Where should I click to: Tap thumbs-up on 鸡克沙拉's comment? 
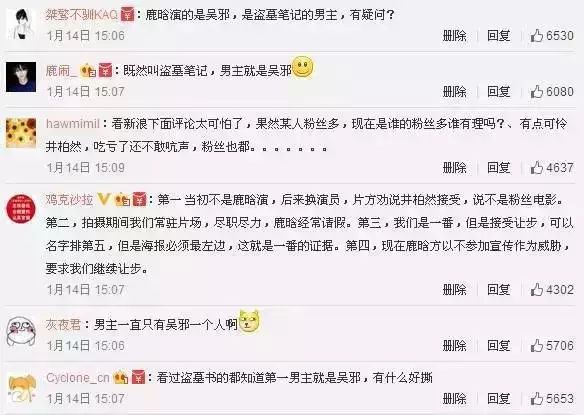537,289
